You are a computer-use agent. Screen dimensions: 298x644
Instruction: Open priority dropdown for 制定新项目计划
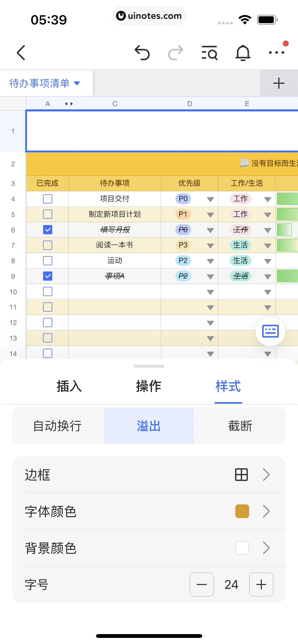(x=210, y=215)
